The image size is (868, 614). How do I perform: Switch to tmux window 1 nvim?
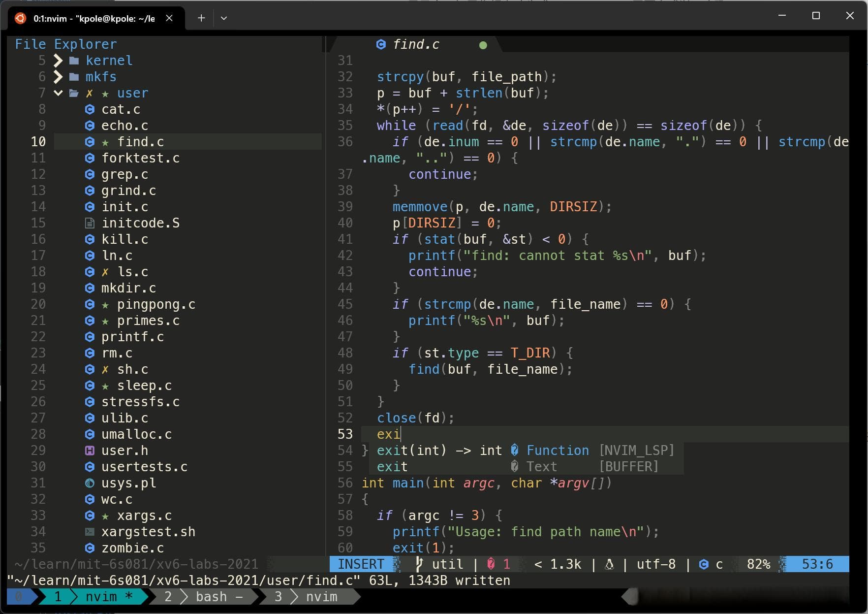coord(93,597)
